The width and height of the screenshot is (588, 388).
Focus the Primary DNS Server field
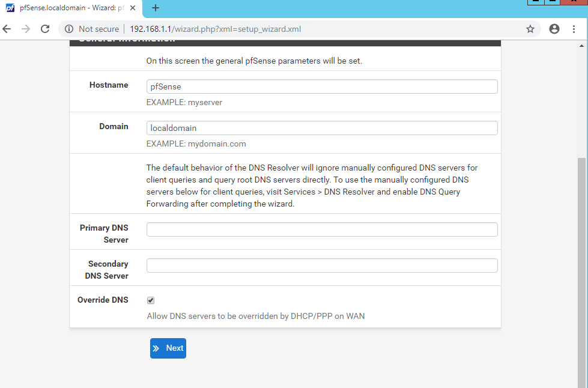(x=322, y=229)
